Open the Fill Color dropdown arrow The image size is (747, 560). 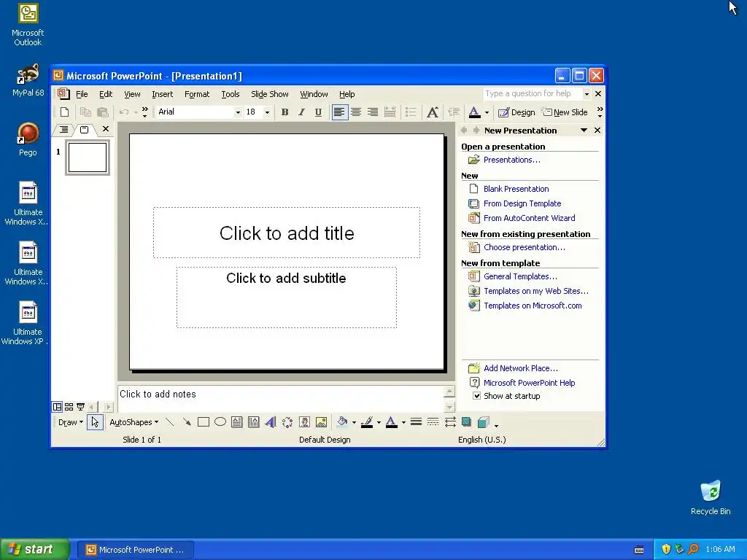(x=354, y=423)
